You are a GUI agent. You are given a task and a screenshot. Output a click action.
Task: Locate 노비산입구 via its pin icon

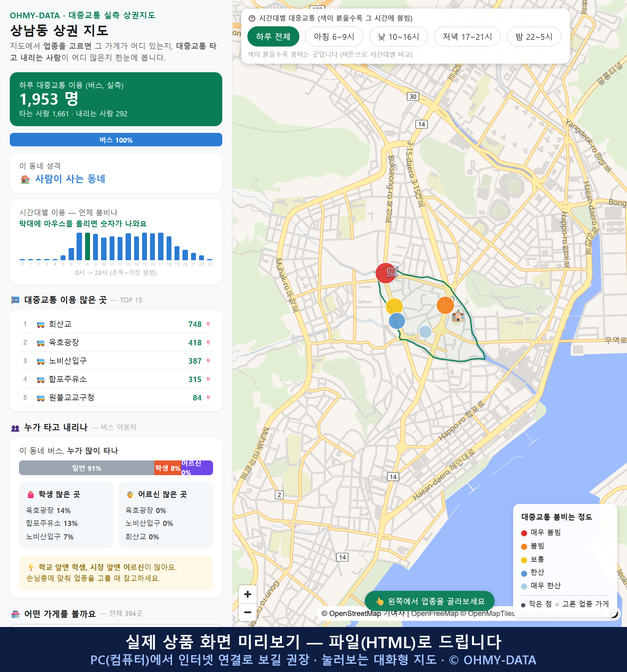coord(208,361)
